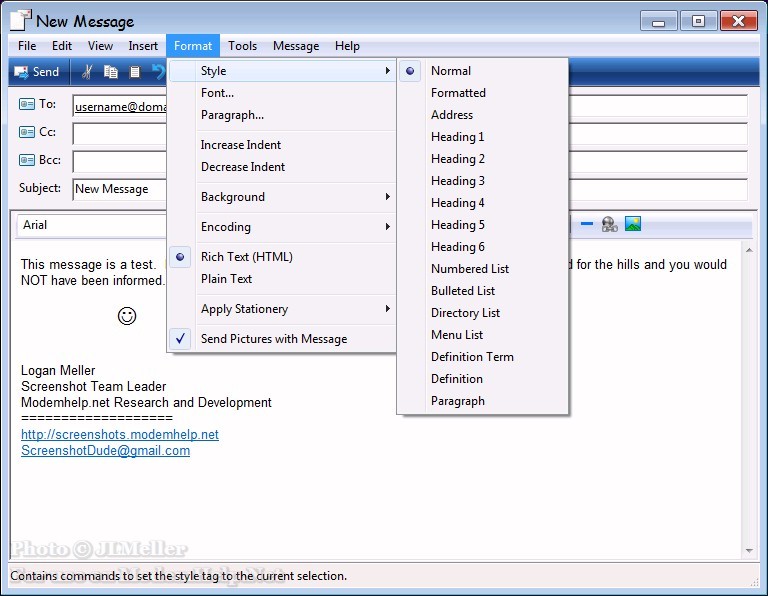This screenshot has height=596, width=768.
Task: Select the Rich Text (HTML) radio option
Action: click(246, 257)
